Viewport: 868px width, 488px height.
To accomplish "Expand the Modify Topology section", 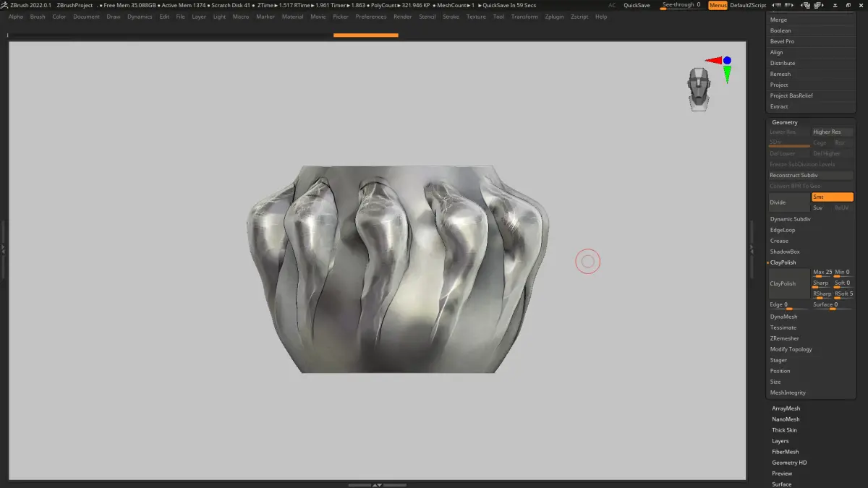I will point(791,349).
